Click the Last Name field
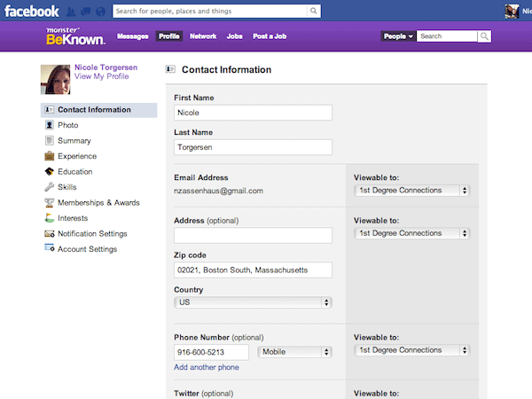This screenshot has width=532, height=399. coord(253,147)
